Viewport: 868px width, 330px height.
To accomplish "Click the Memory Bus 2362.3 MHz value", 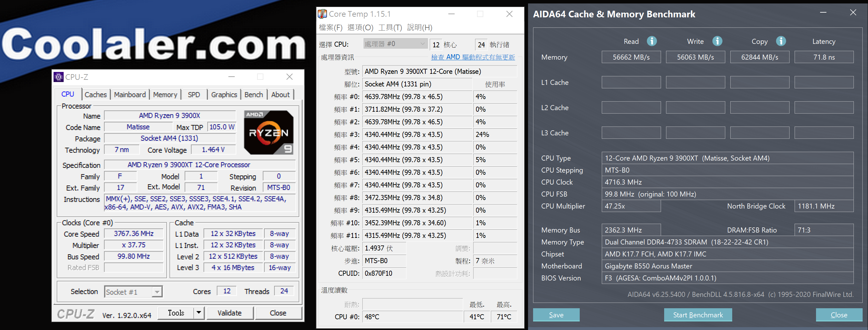I will (631, 230).
